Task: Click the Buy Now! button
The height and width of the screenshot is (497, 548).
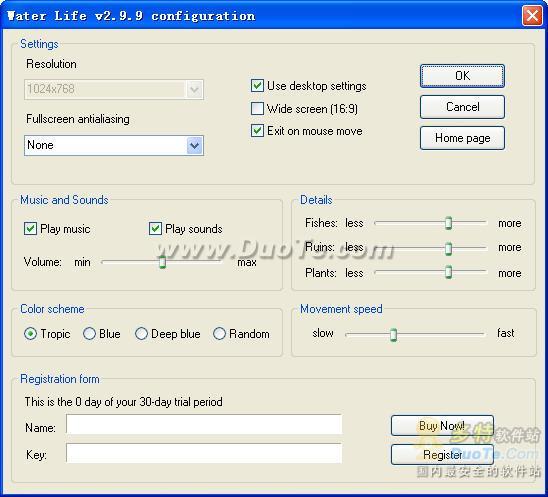Action: pos(442,425)
